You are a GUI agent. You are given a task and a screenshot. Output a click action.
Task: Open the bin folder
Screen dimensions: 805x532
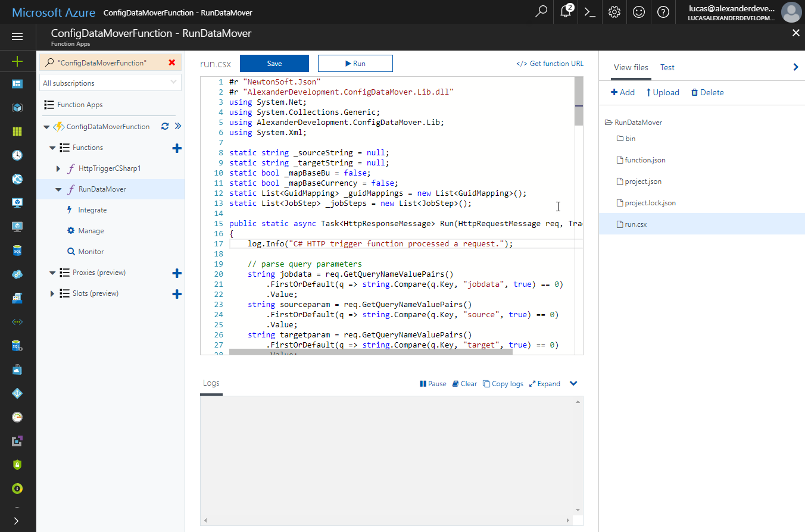tap(626, 139)
